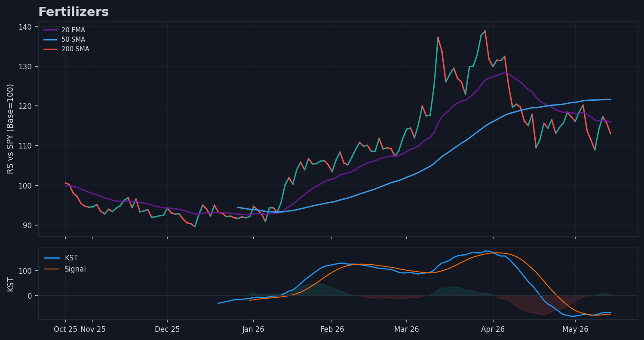This screenshot has width=644, height=340.
Task: Click the blue KST legend line sample
Action: (x=52, y=258)
